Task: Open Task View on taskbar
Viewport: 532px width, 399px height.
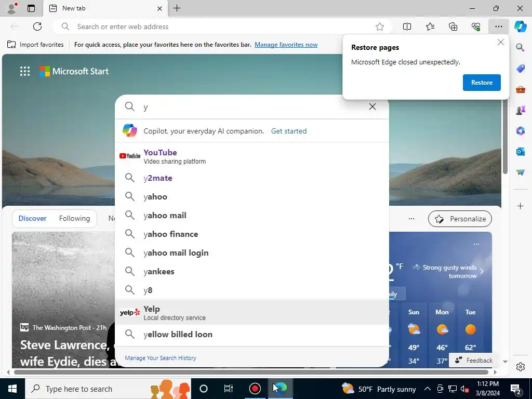Action: 229,389
